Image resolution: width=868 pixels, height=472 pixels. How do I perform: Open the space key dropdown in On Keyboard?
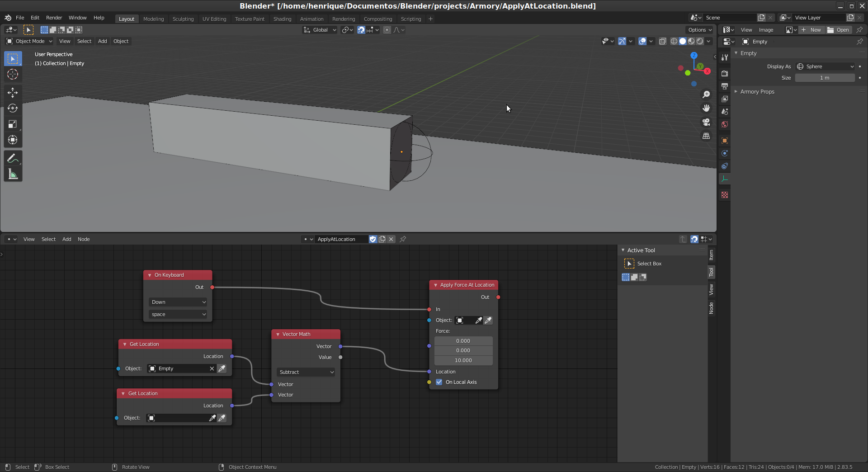click(178, 315)
